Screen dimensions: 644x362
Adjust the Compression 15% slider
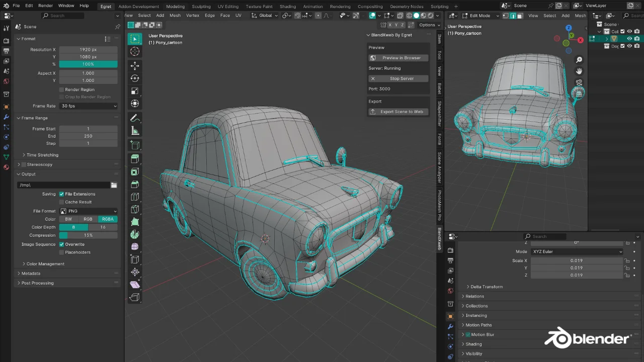(x=88, y=235)
